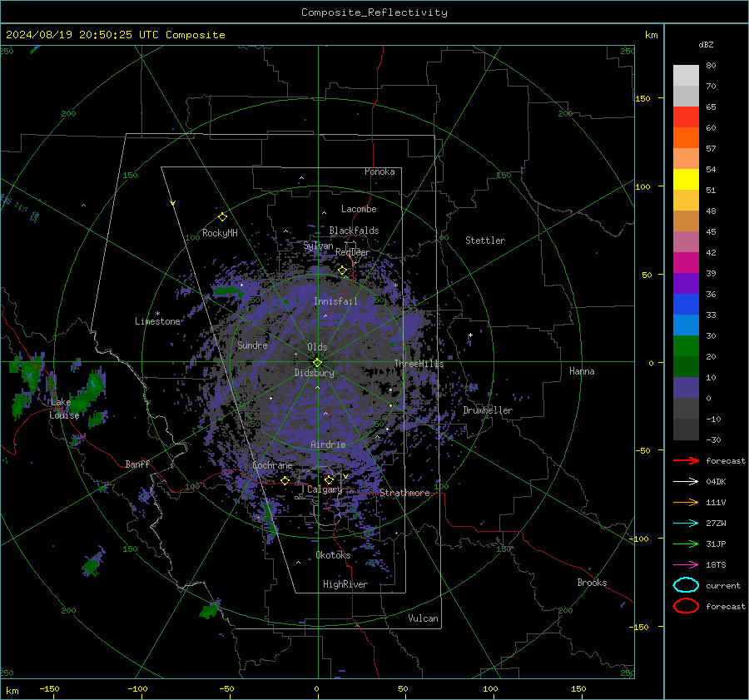Click the Okotoks town label
Screen dimensions: 749x700
coord(333,555)
